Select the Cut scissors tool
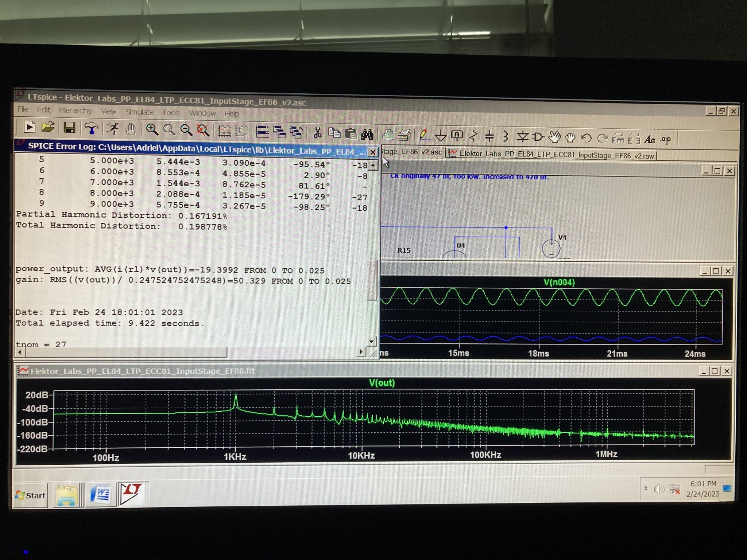Viewport: 747px width, 560px height. coord(317,133)
